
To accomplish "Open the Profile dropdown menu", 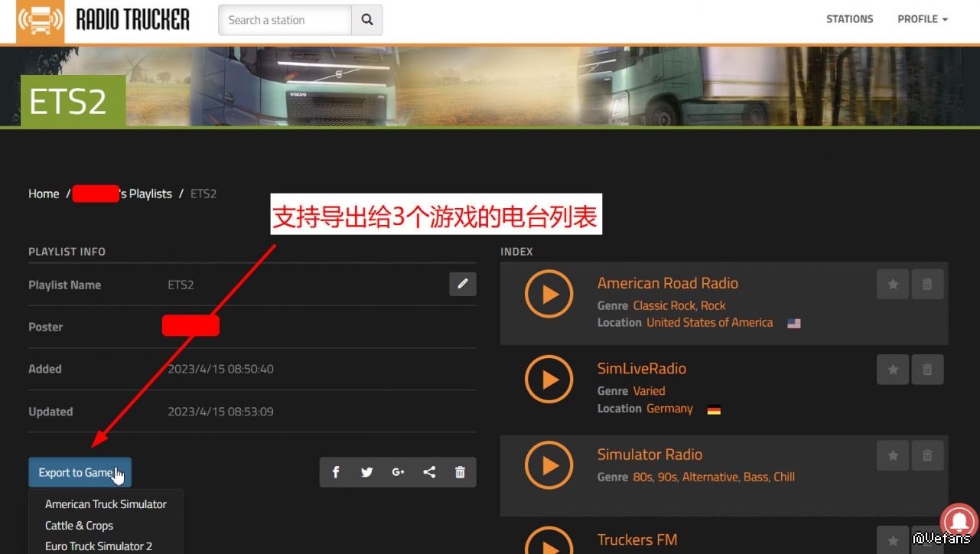I will tap(923, 19).
